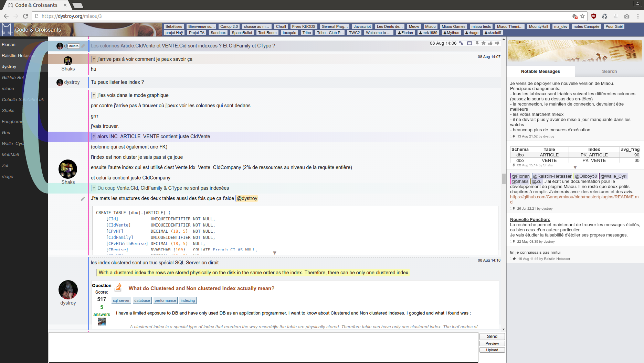This screenshot has width=644, height=363.
Task: Star the 14:06 message
Action: 484,43
